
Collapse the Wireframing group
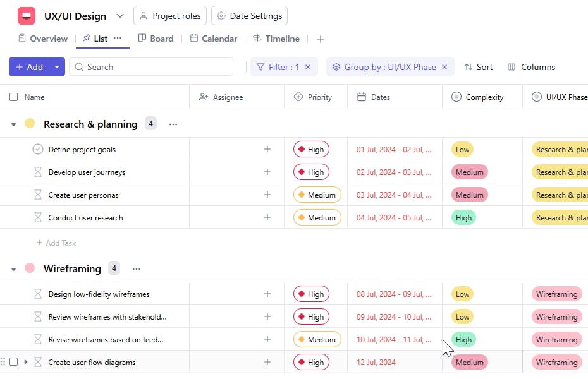[14, 269]
